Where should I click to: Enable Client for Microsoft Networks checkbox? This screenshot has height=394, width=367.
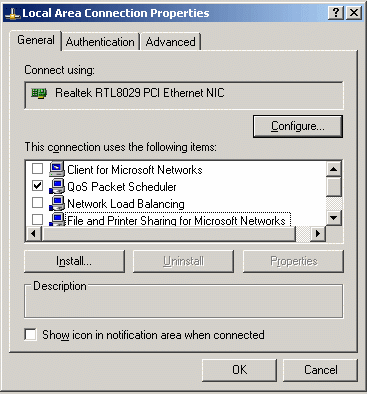click(x=37, y=169)
